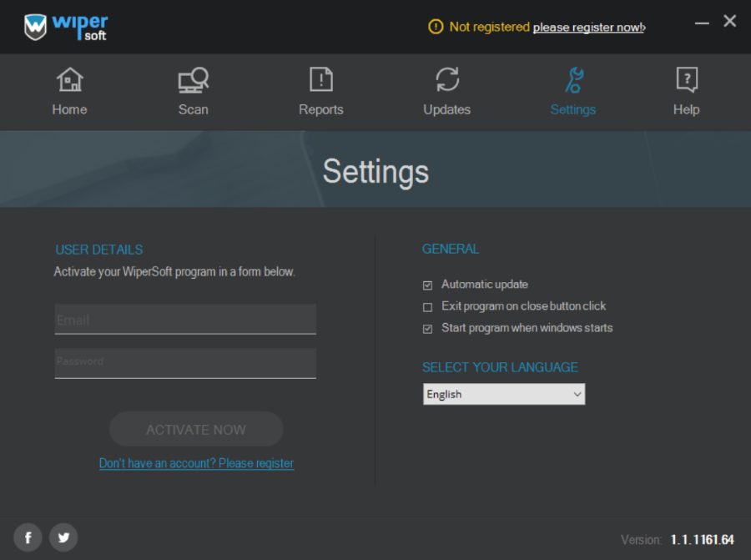Image resolution: width=751 pixels, height=560 pixels.
Task: Enable Exit program on close button click
Action: click(x=428, y=307)
